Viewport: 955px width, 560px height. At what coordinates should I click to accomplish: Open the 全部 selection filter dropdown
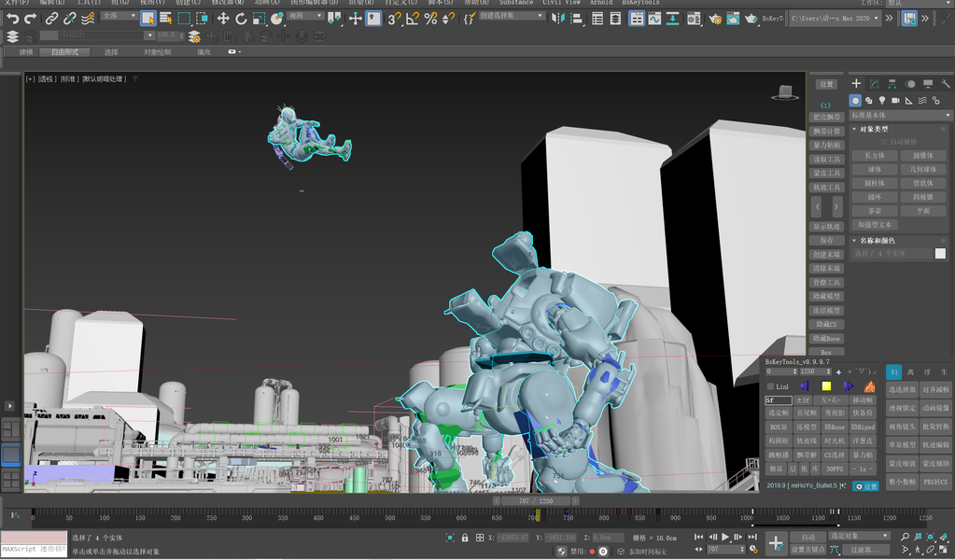pos(119,16)
